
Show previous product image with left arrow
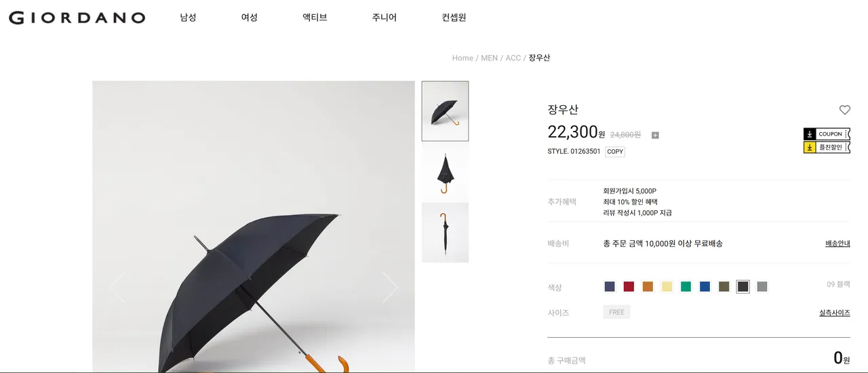(x=117, y=288)
